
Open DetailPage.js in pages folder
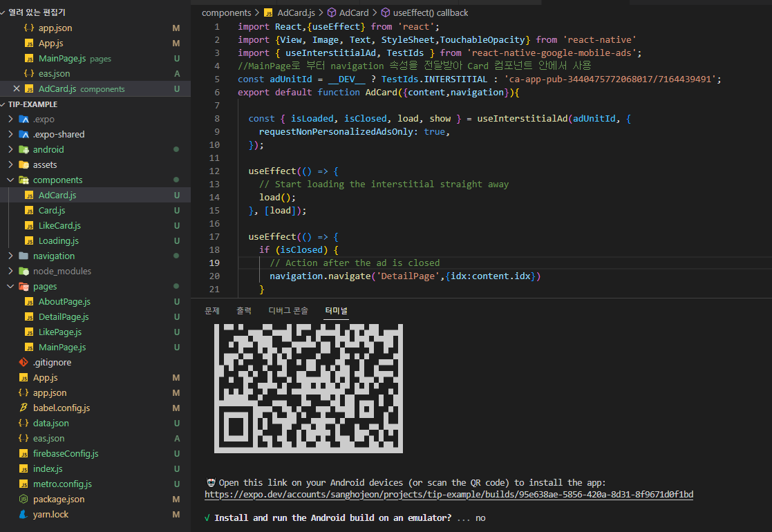pos(64,317)
